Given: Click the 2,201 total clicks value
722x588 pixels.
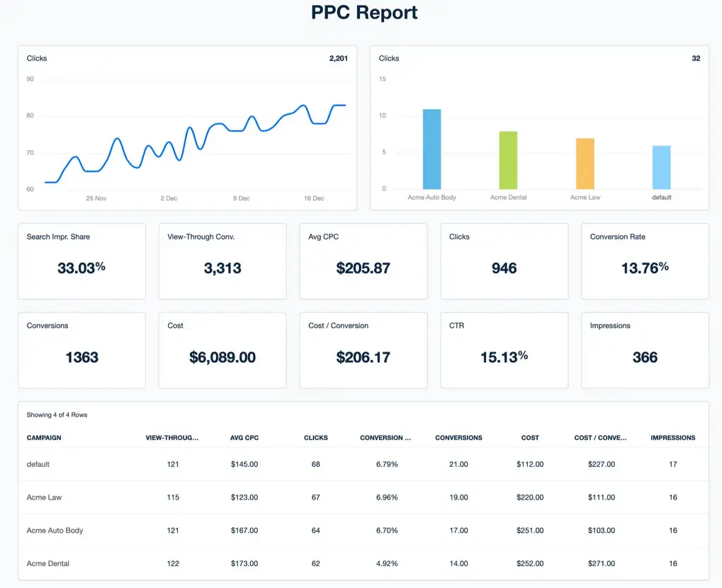Looking at the screenshot, I should point(339,58).
